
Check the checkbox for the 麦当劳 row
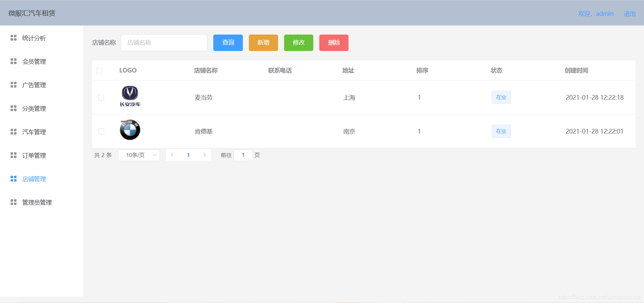pyautogui.click(x=101, y=98)
